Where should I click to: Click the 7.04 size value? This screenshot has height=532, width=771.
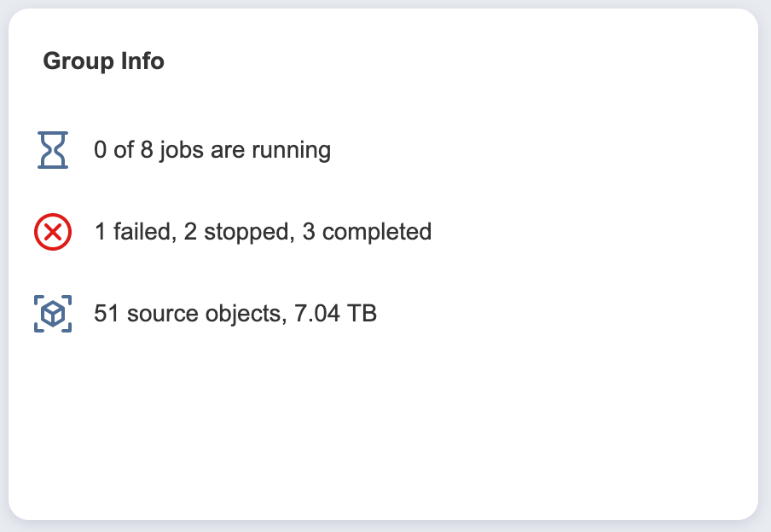coord(317,314)
